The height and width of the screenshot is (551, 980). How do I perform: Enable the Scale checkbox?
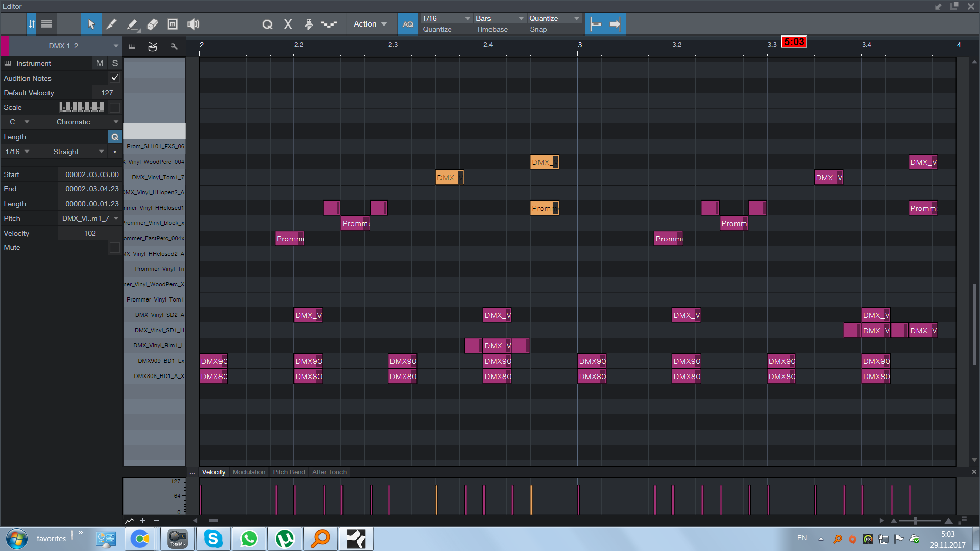point(115,107)
